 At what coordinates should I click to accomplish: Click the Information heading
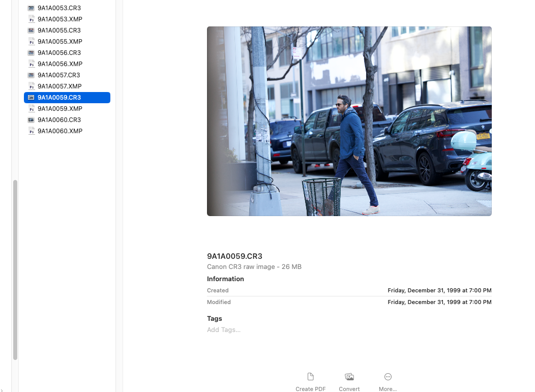point(225,279)
